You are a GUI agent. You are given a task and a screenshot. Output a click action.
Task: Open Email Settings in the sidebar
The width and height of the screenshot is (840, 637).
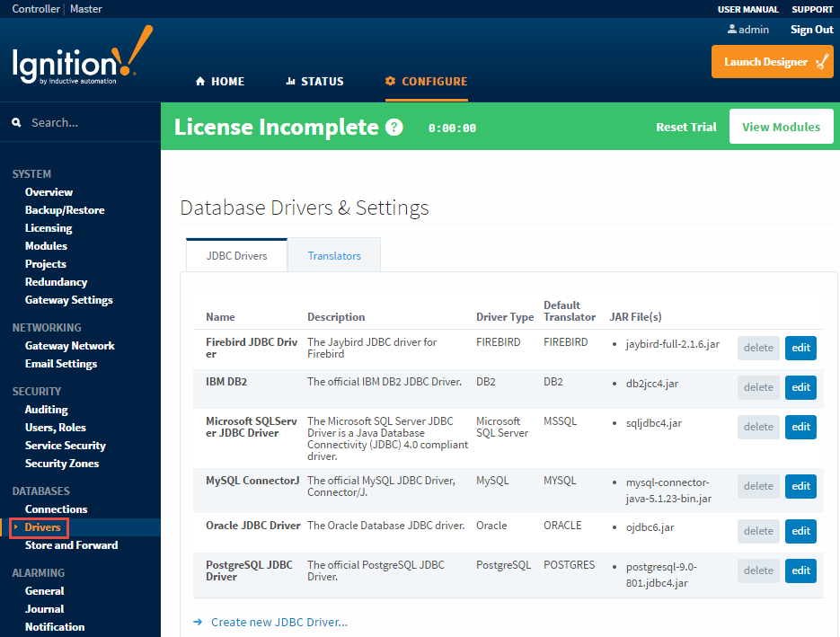61,364
